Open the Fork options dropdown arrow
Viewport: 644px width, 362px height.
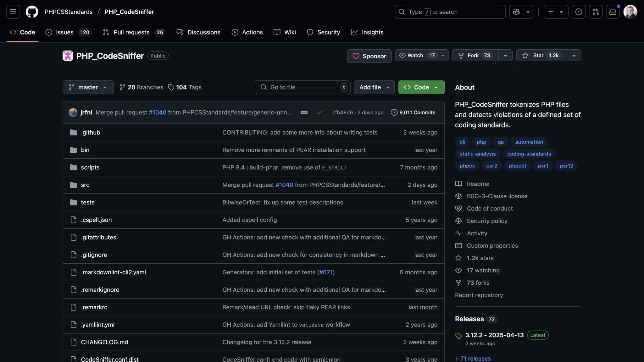(x=505, y=56)
